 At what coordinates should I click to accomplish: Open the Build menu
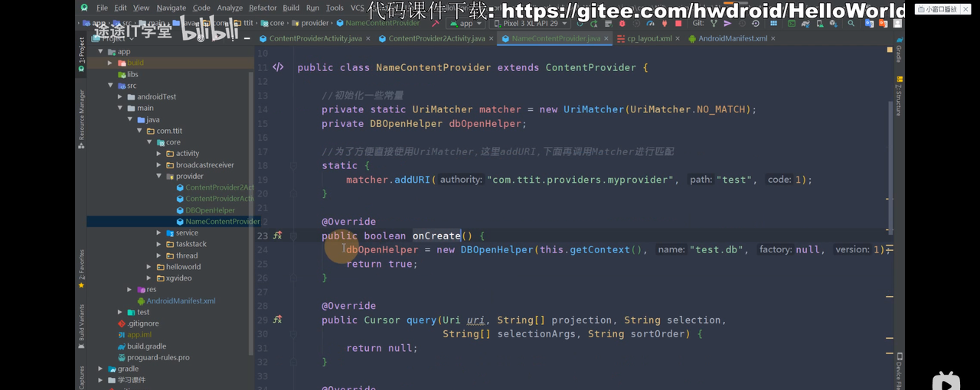point(291,8)
